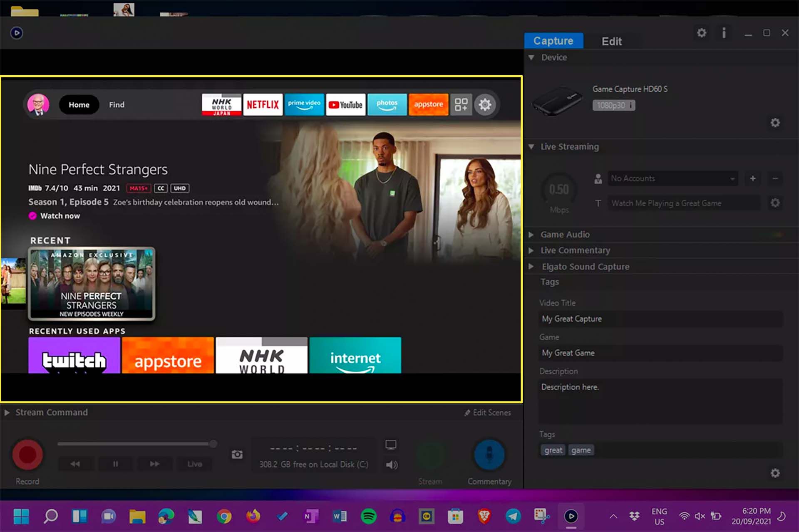
Task: Expand the Live Commentary section
Action: [x=531, y=250]
